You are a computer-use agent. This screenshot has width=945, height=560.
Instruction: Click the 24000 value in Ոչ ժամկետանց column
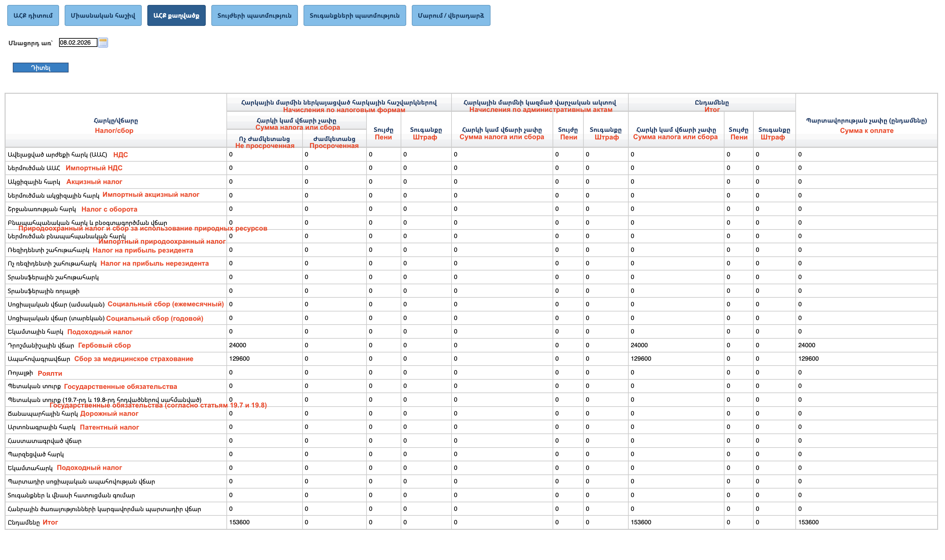(x=238, y=345)
